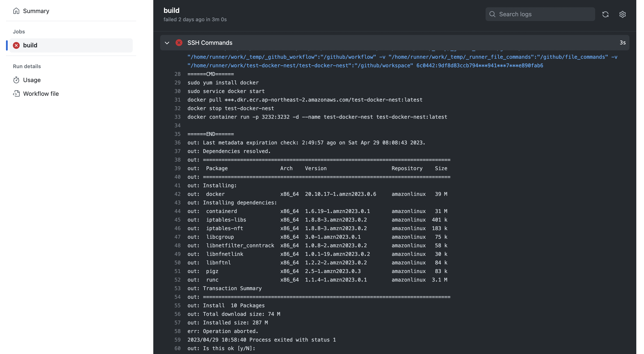Click the 'err: Operation aborted.' log line

[x=223, y=331]
